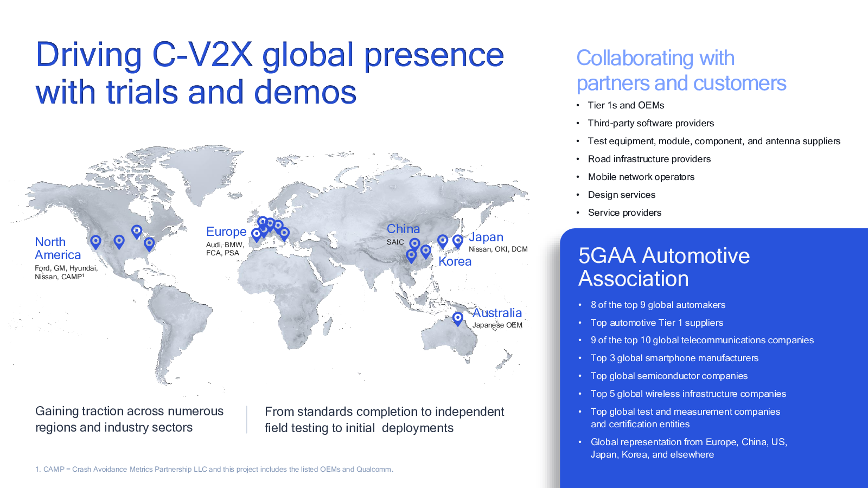The width and height of the screenshot is (868, 488).
Task: Click the 'Tier 1s and OEMs' bullet
Action: pyautogui.click(x=626, y=105)
